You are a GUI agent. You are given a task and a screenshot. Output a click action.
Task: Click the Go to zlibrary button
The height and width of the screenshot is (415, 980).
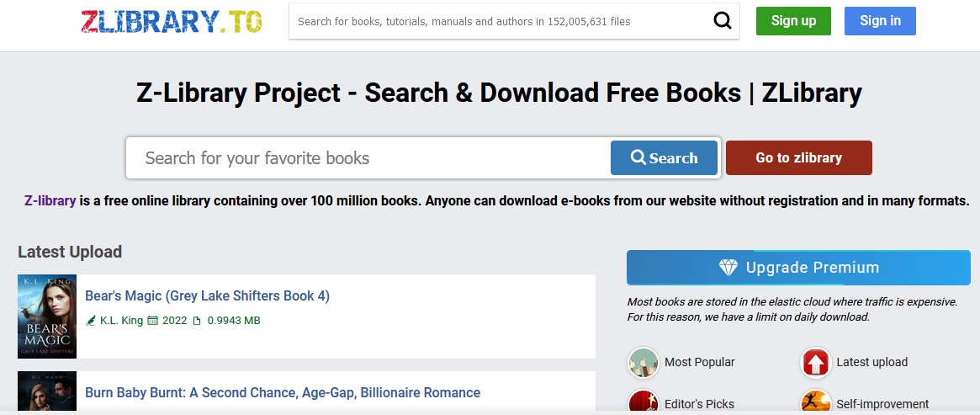tap(798, 157)
